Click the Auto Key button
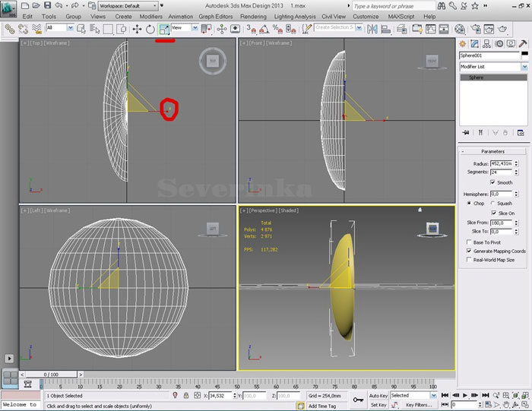 pyautogui.click(x=378, y=396)
